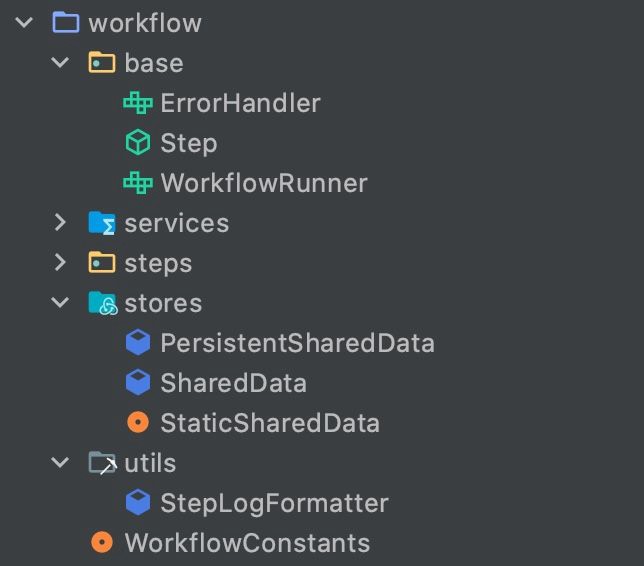Select the StepLogFormatter file name
The height and width of the screenshot is (566, 644).
(x=274, y=503)
